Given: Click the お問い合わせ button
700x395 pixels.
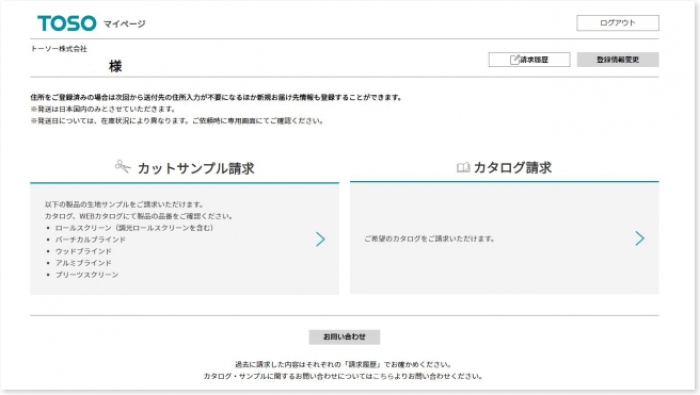Looking at the screenshot, I should pos(344,337).
